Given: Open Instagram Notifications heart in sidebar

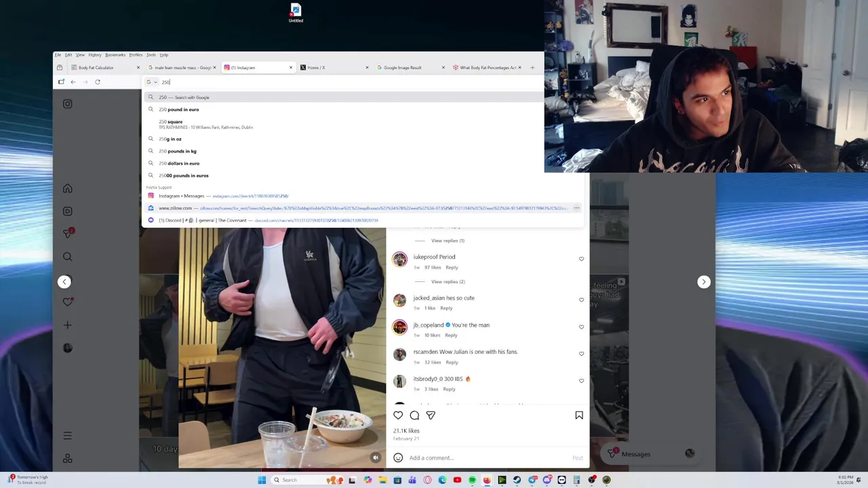Looking at the screenshot, I should (67, 302).
